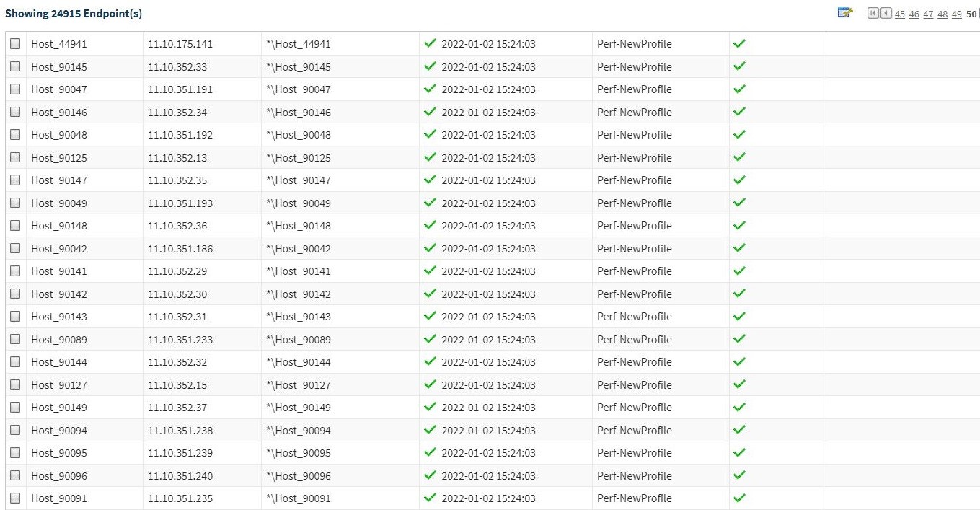The image size is (980, 510).
Task: Jump to page 48
Action: [943, 14]
